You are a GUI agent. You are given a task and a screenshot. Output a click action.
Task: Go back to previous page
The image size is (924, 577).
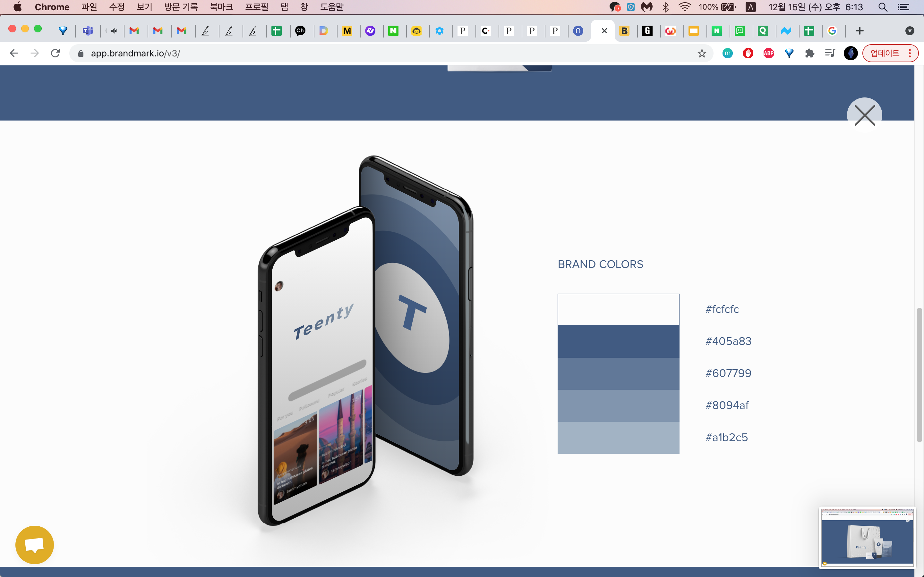14,53
